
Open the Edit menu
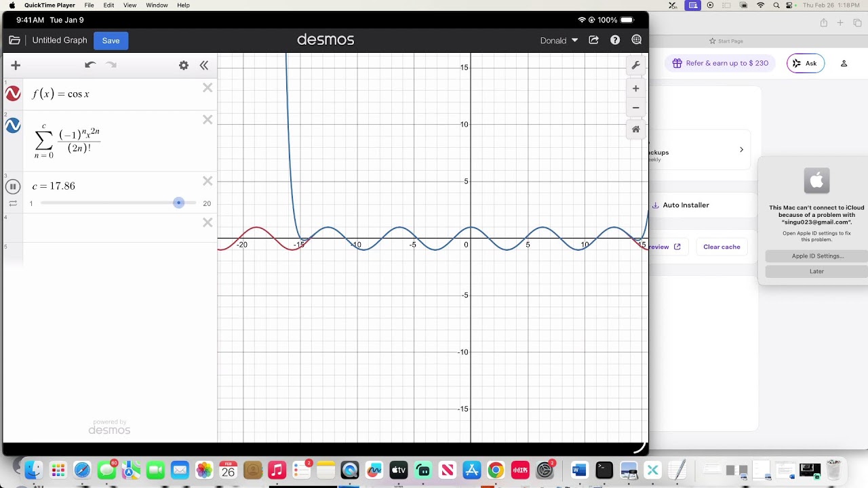click(108, 5)
